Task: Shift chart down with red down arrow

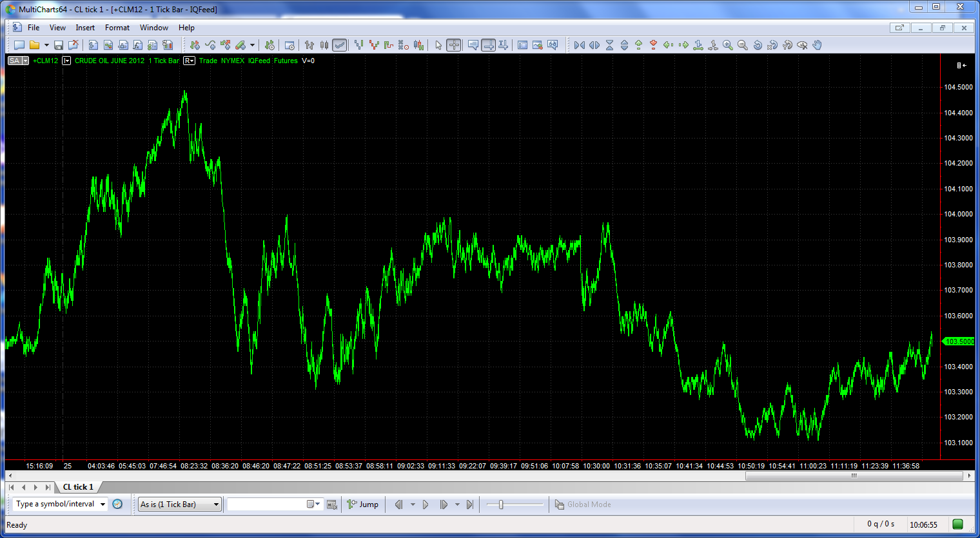Action: 653,45
